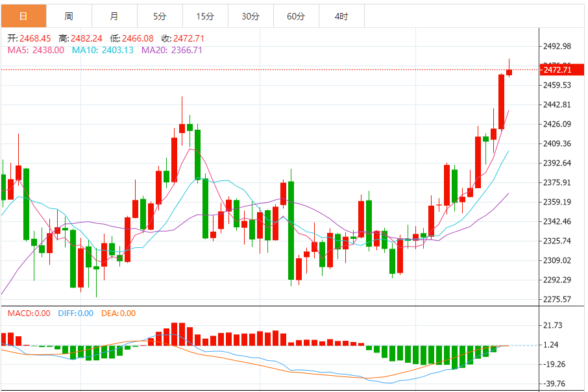Click the MA20: 2366.71 indicator label
Viewport: 588px width, 392px height.
(x=172, y=50)
